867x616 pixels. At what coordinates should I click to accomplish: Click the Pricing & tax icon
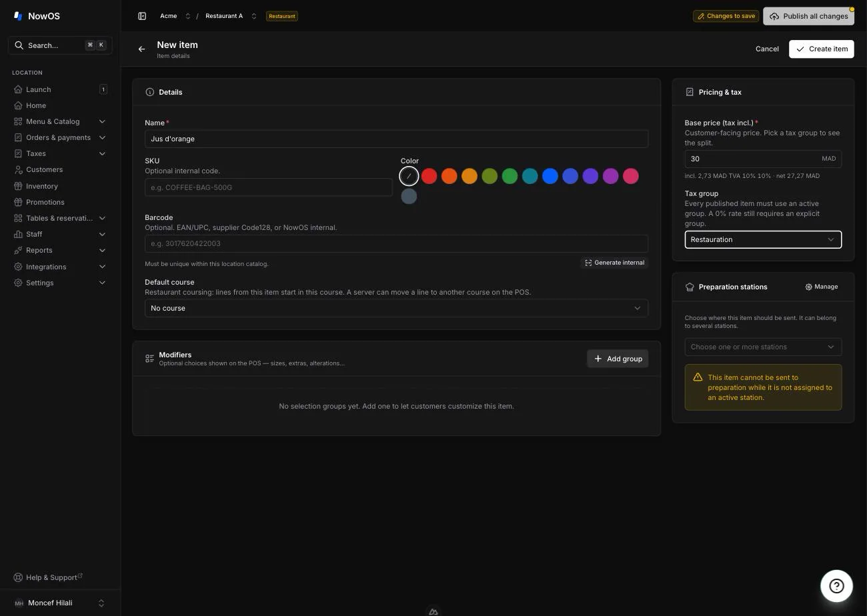pyautogui.click(x=690, y=92)
